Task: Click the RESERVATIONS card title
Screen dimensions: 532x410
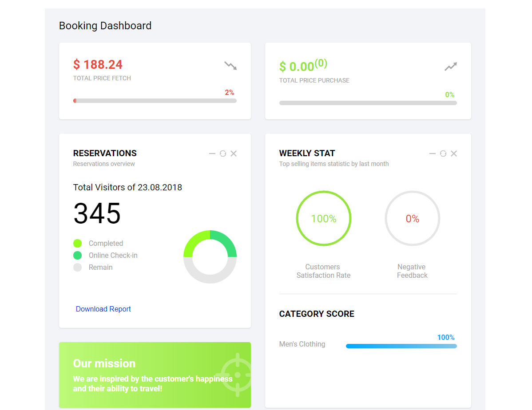Action: [x=105, y=153]
